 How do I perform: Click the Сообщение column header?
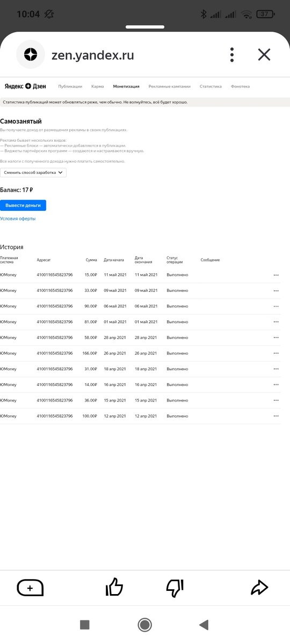pos(210,260)
